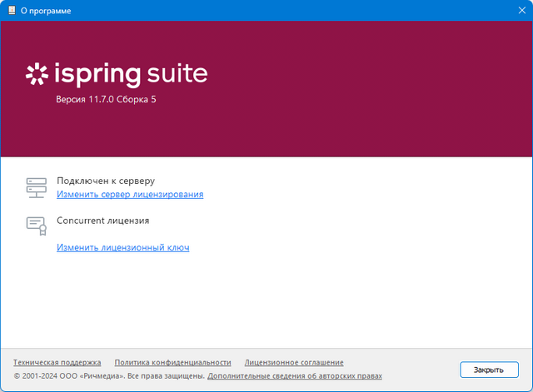Close the dialog with the title bar X
This screenshot has height=392, width=533.
[x=513, y=11]
